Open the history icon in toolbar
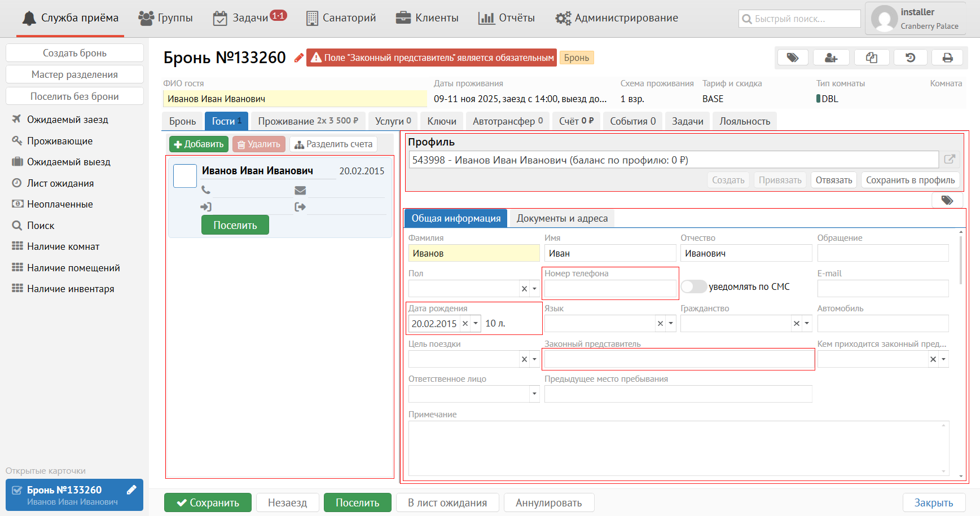 click(x=910, y=58)
